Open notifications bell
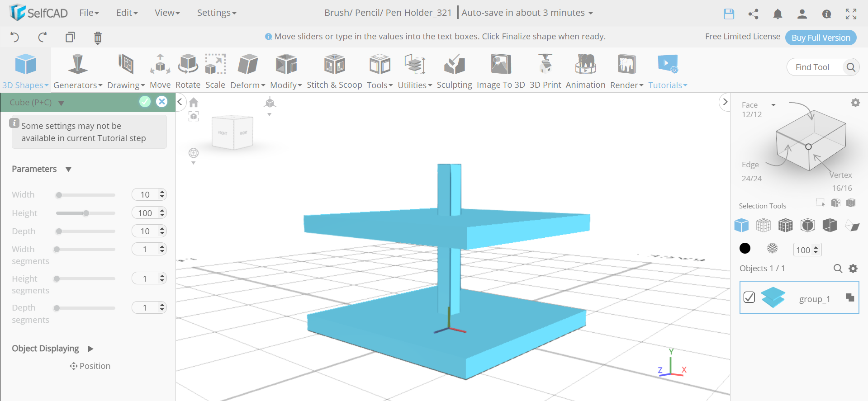 pyautogui.click(x=778, y=14)
